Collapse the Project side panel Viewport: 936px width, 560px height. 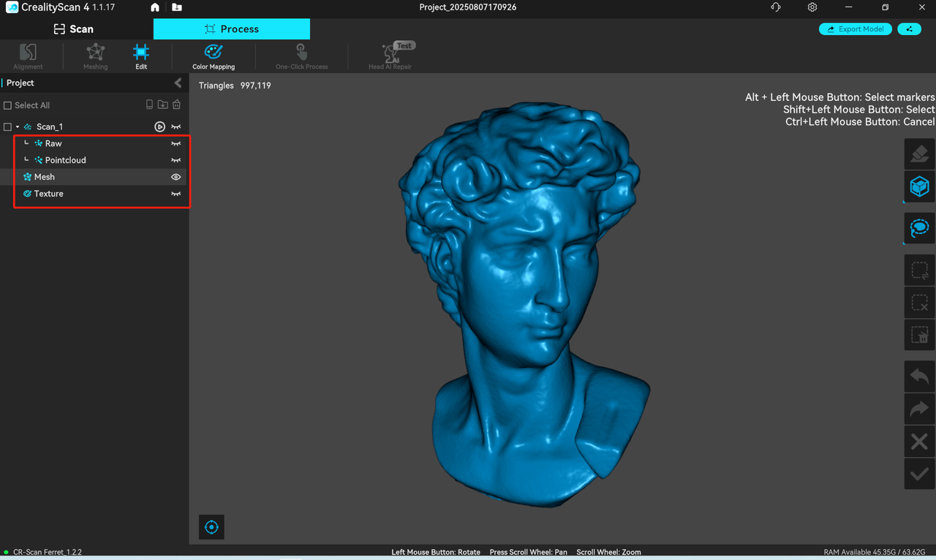coord(178,83)
